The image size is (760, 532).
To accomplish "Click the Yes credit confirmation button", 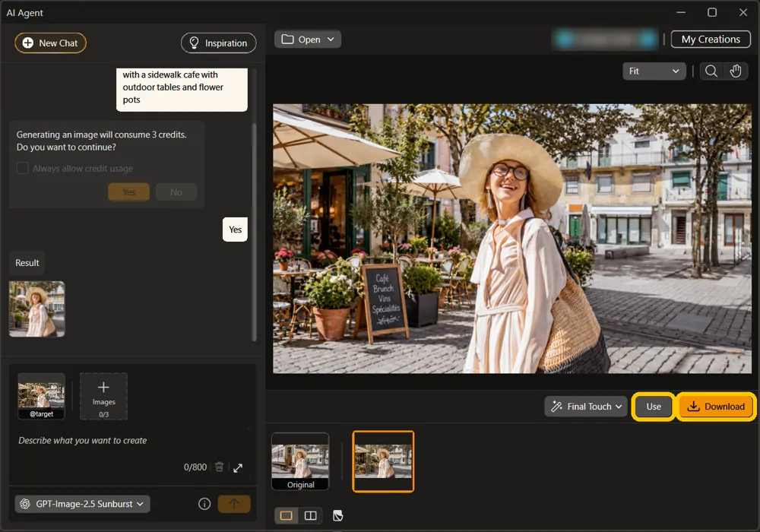I will click(129, 192).
